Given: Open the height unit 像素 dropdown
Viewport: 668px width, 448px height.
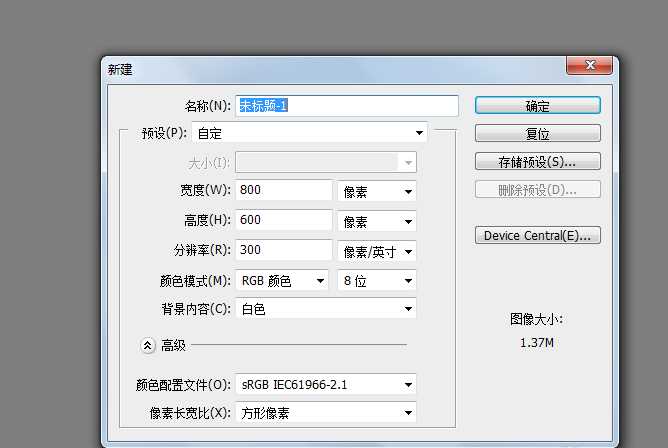Looking at the screenshot, I should (x=378, y=221).
